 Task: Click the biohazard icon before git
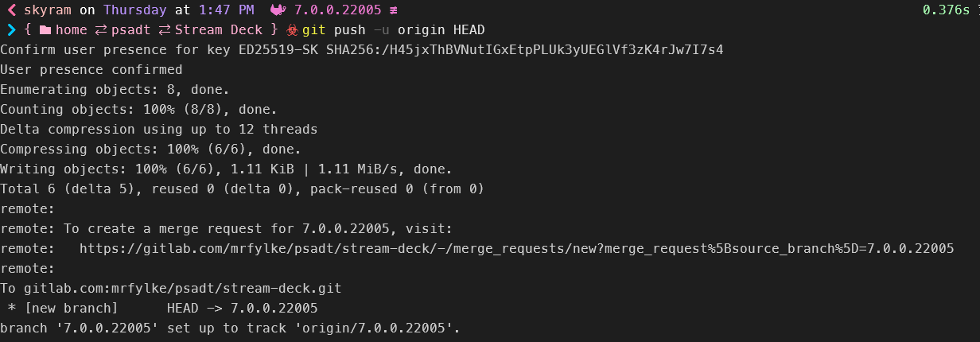tap(292, 30)
